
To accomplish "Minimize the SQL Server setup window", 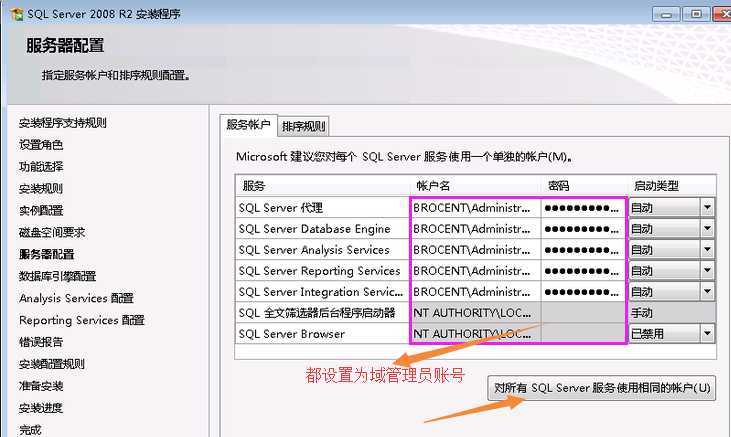I will [x=666, y=14].
